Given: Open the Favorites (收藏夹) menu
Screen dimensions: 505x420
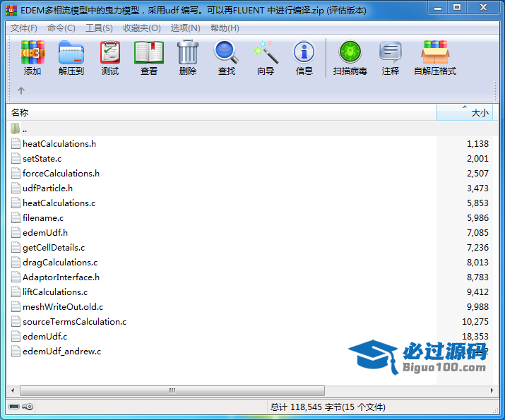Looking at the screenshot, I should click(x=141, y=28).
